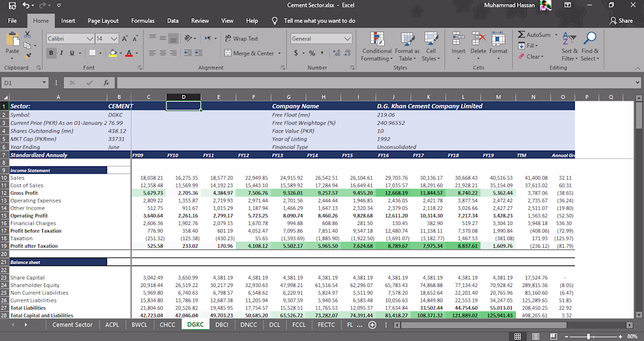
Task: Toggle Italic formatting
Action: click(x=61, y=53)
